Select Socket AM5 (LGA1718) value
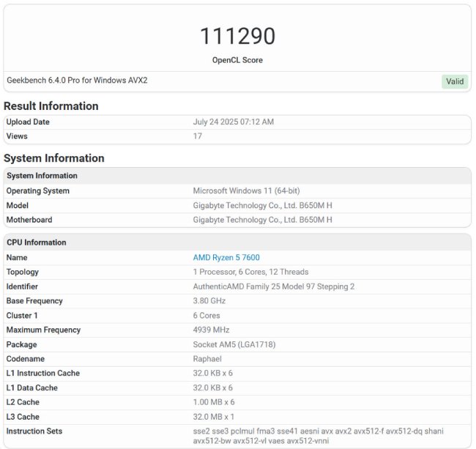 [x=234, y=344]
